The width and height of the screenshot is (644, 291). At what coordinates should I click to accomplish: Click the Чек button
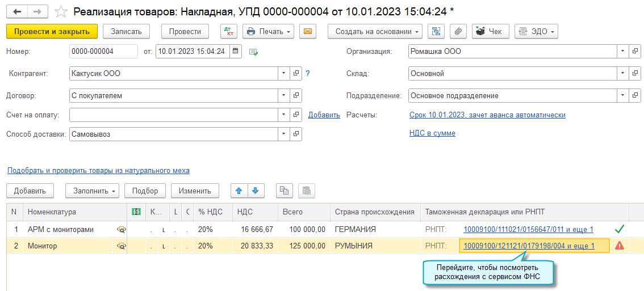coord(491,31)
